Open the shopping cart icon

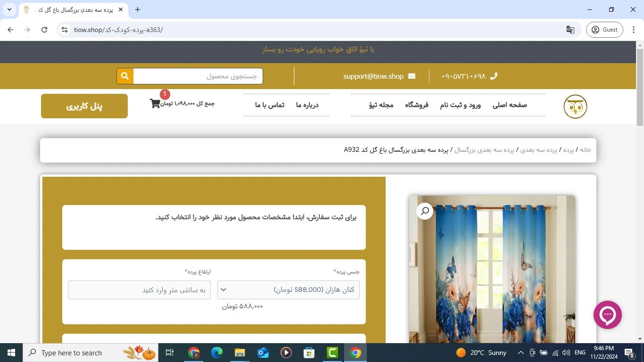coord(155,103)
